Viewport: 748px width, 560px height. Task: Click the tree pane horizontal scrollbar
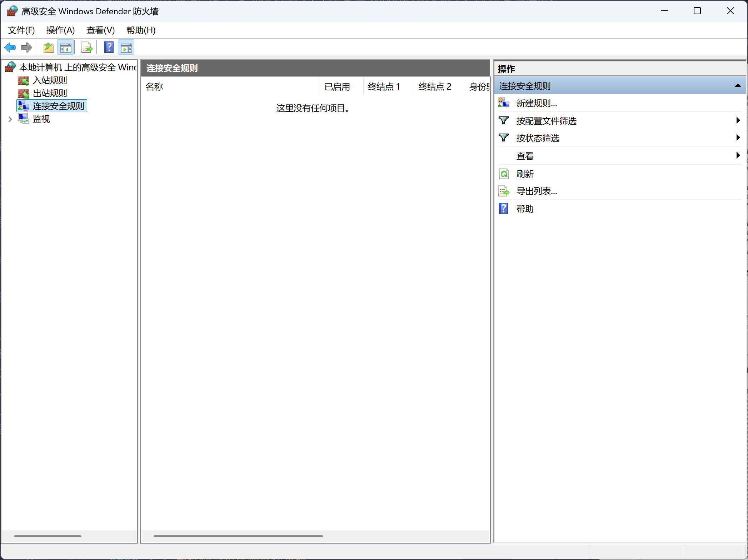48,536
